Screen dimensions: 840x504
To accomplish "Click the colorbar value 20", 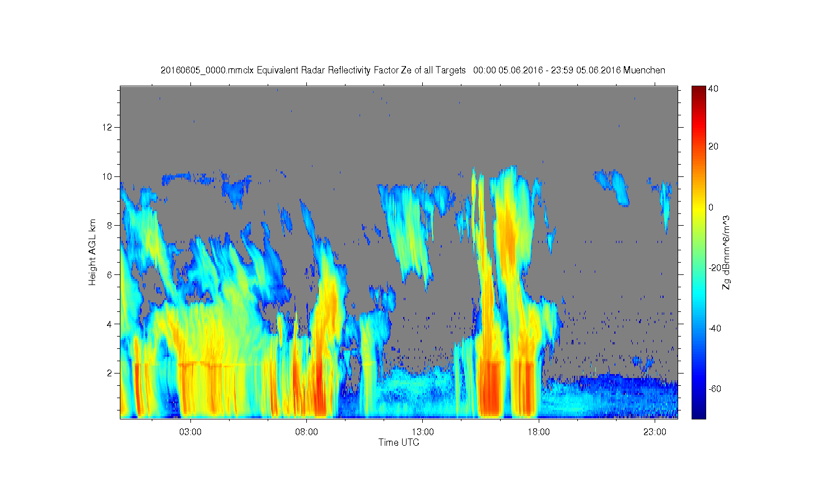I will click(x=713, y=147).
